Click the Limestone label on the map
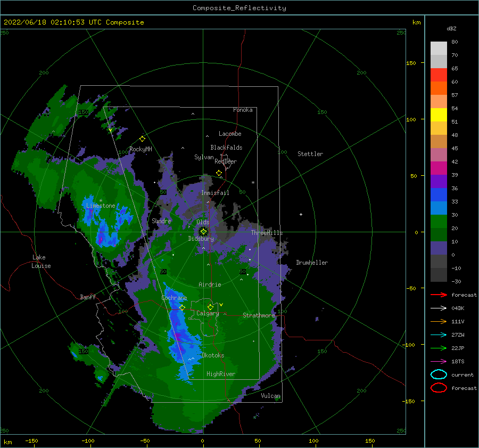Viewport: 479px width, 448px height. [x=101, y=206]
